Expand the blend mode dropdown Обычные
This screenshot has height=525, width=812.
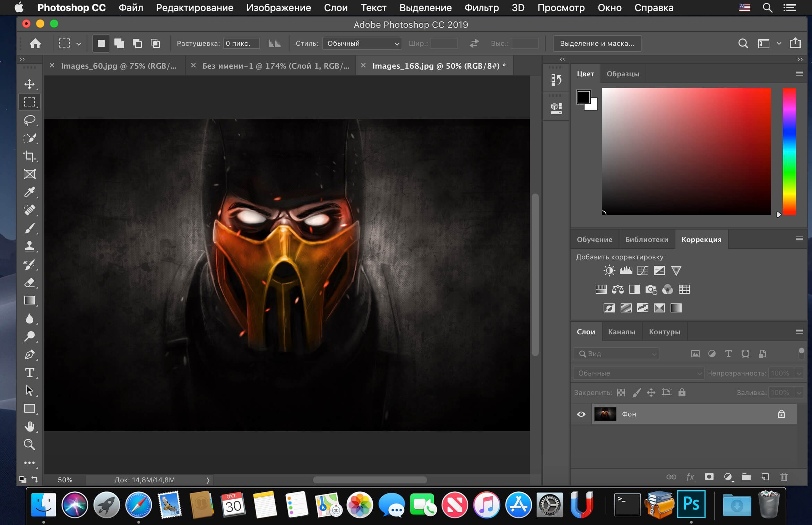(x=637, y=373)
